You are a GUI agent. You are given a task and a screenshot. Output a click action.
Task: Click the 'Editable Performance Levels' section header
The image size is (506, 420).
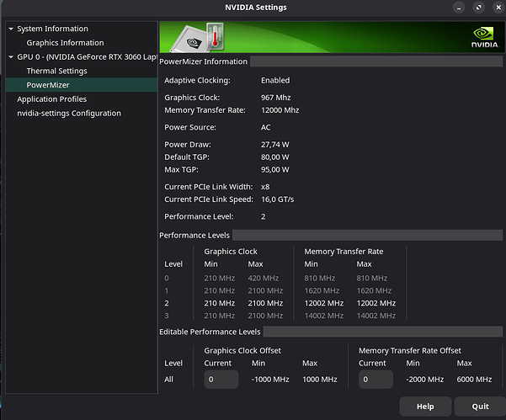(x=210, y=332)
